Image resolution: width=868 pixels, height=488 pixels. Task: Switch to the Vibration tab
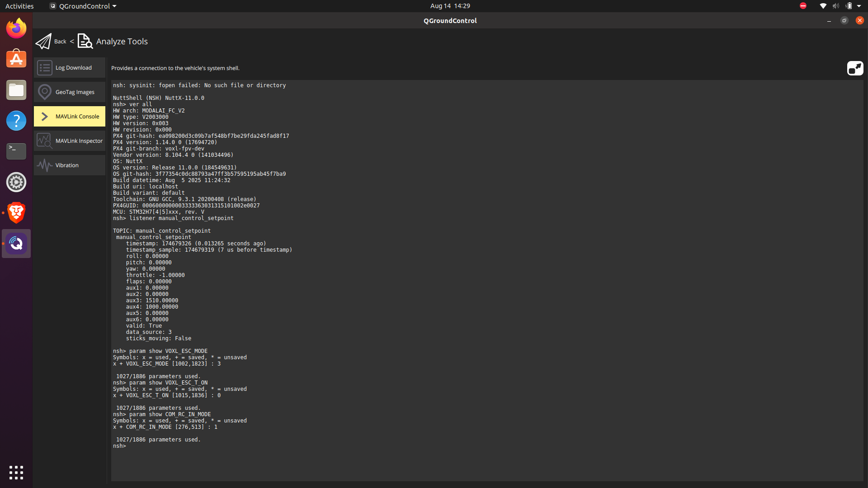(x=70, y=165)
